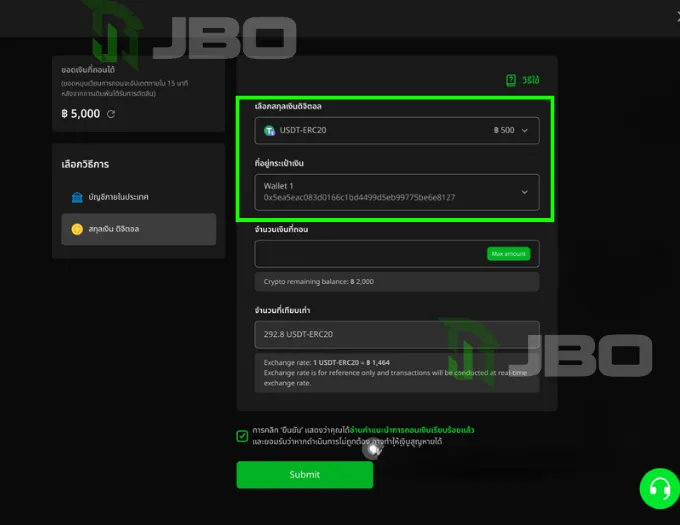Click the Exchange rate 1 USDT-ERC20 text
680x525 pixels.
327,362
